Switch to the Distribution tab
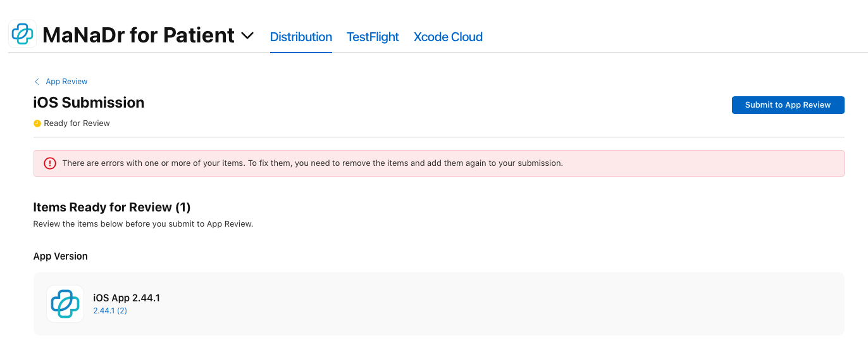This screenshot has width=868, height=352. 301,37
